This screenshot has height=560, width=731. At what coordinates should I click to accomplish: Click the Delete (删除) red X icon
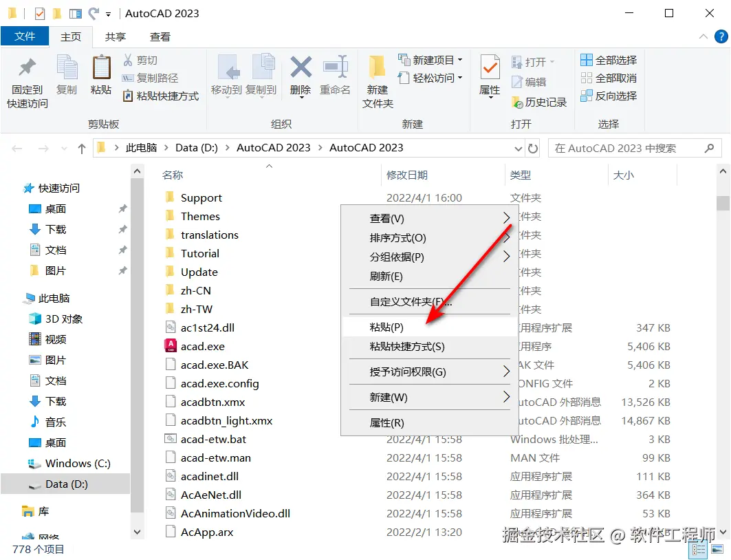301,67
